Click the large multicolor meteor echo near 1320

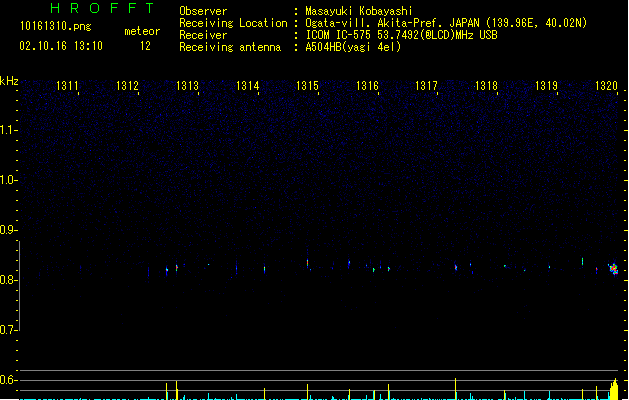[614, 268]
